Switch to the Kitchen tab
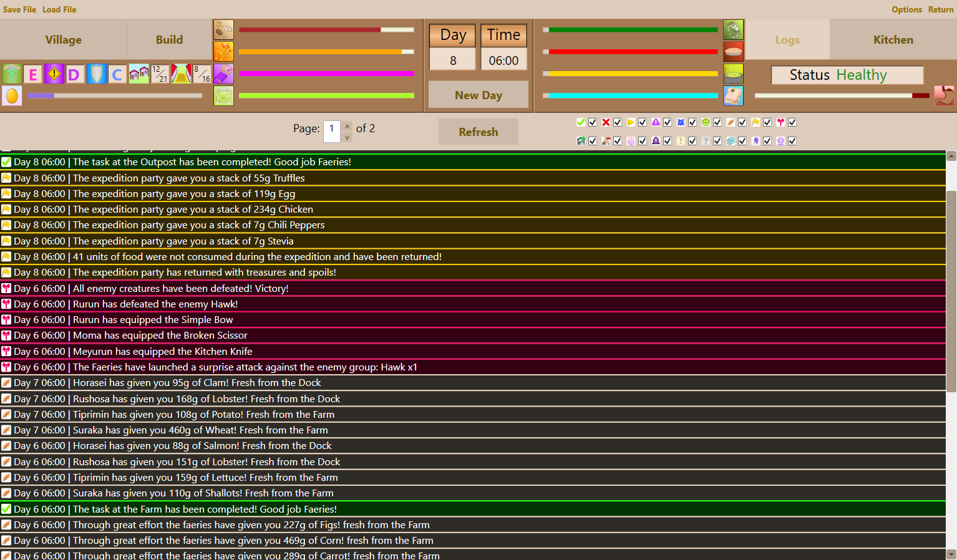 point(893,39)
